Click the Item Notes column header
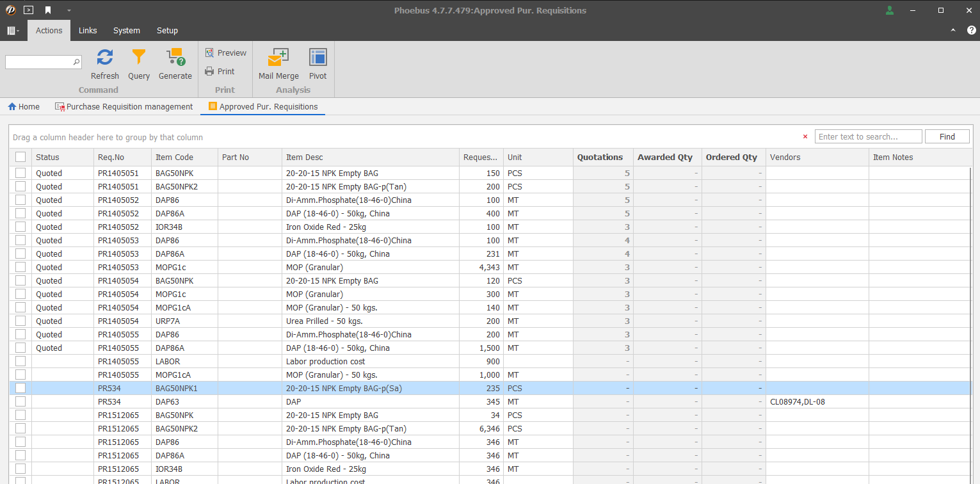980x484 pixels. pos(920,157)
